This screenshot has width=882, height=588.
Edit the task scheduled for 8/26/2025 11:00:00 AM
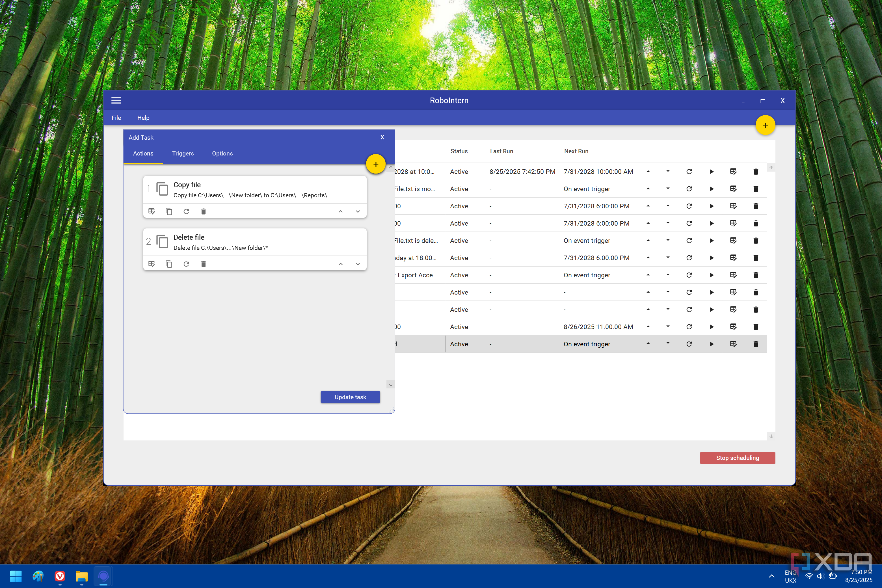pos(733,327)
